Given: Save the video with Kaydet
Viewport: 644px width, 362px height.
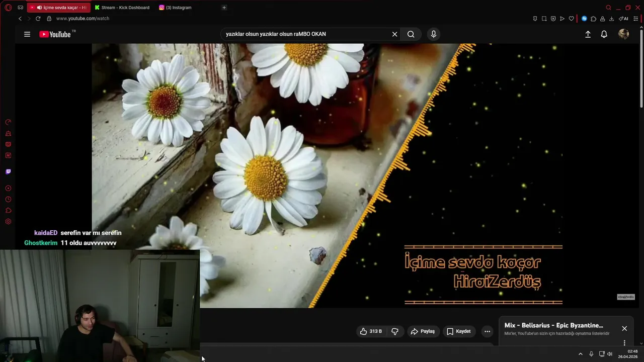Looking at the screenshot, I should [x=459, y=331].
